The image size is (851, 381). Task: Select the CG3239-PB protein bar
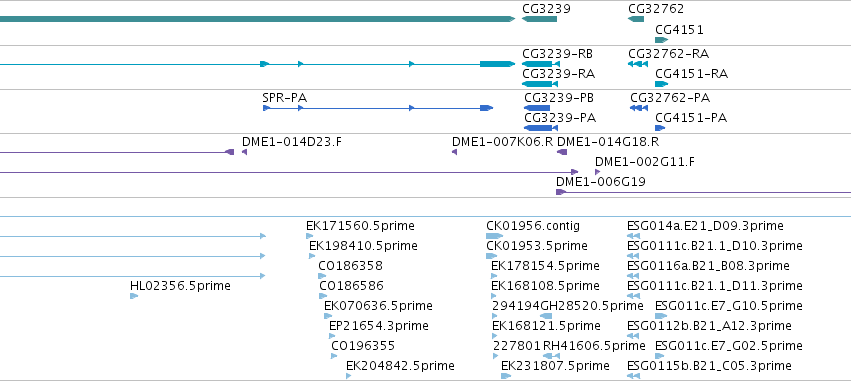coord(537,108)
